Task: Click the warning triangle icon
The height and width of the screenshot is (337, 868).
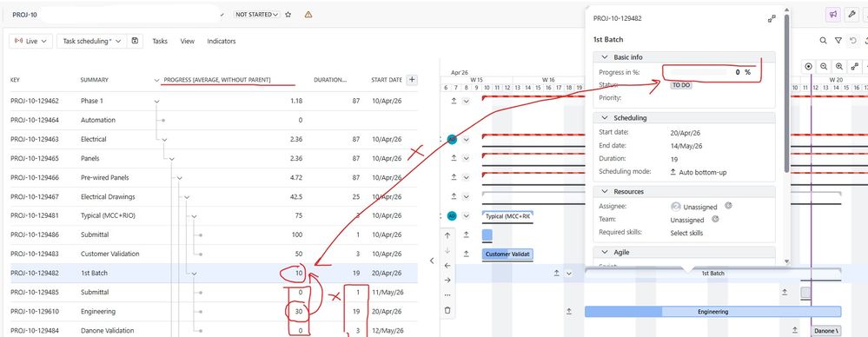Action: (308, 15)
